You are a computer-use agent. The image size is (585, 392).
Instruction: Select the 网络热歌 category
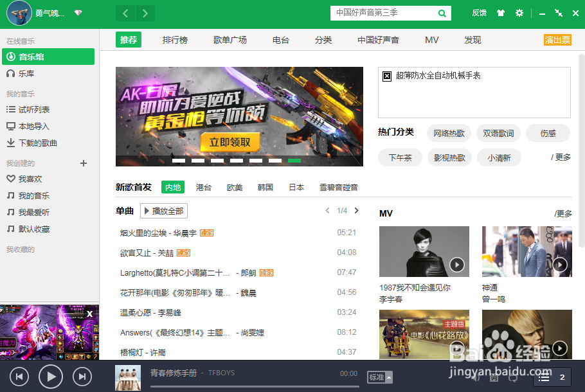[449, 134]
